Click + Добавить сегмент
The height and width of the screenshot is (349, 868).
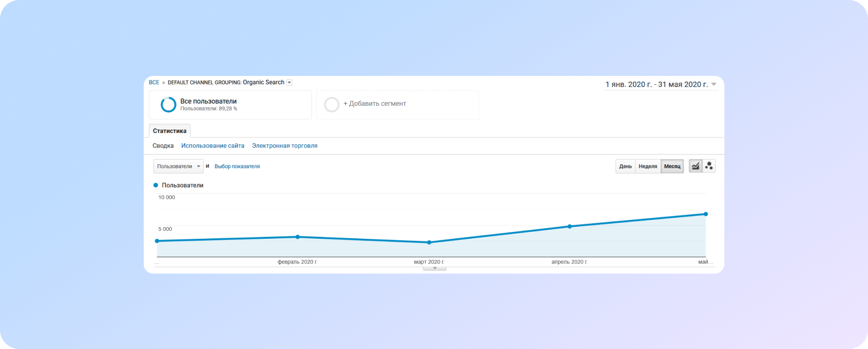[x=375, y=103]
